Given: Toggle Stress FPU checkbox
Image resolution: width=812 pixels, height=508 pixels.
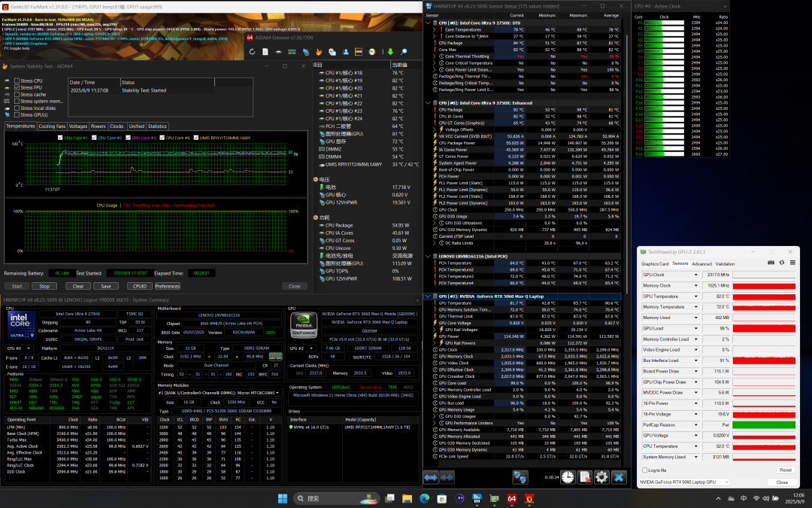Looking at the screenshot, I should pyautogui.click(x=17, y=87).
